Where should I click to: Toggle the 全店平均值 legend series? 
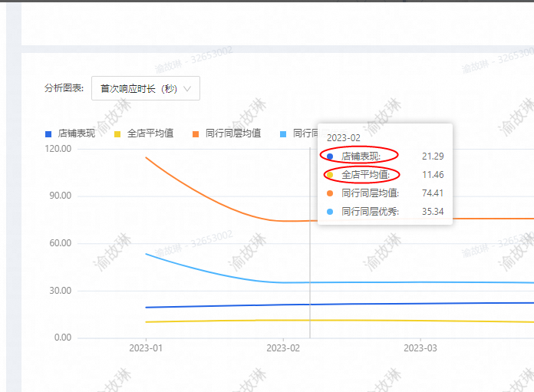[144, 133]
